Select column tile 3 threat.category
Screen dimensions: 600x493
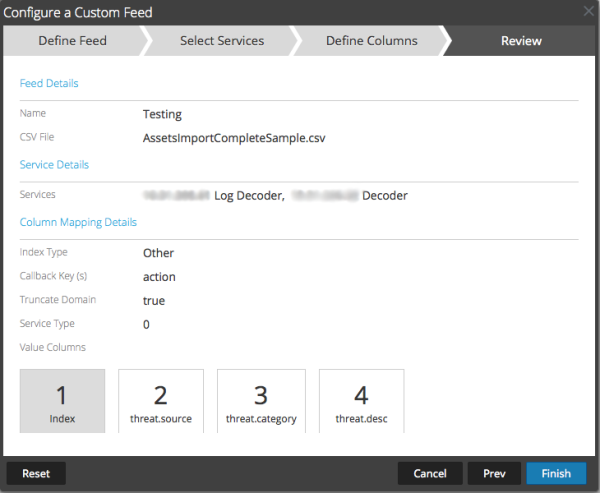click(x=260, y=401)
